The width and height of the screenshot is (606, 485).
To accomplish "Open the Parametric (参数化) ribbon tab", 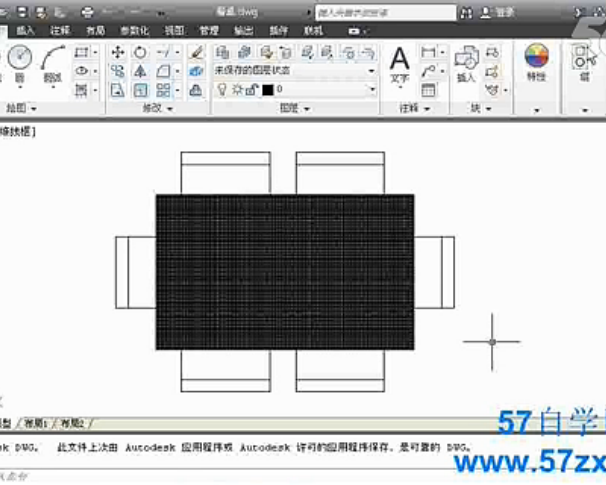I will pyautogui.click(x=134, y=31).
